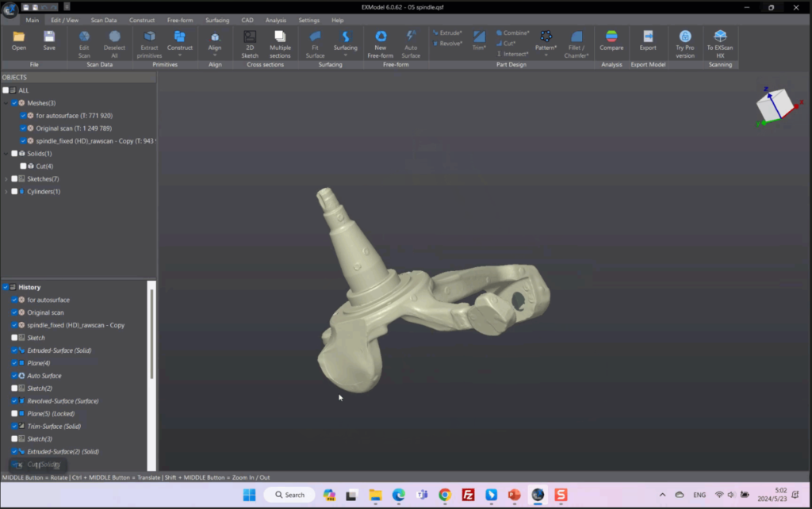Click the Extract primitives icon
The height and width of the screenshot is (509, 812).
[x=150, y=37]
